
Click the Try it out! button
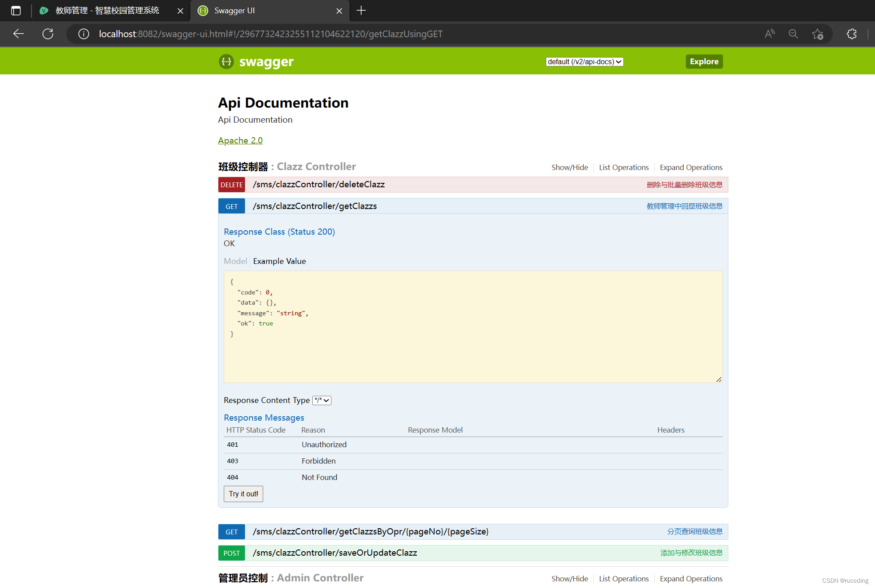pyautogui.click(x=243, y=494)
